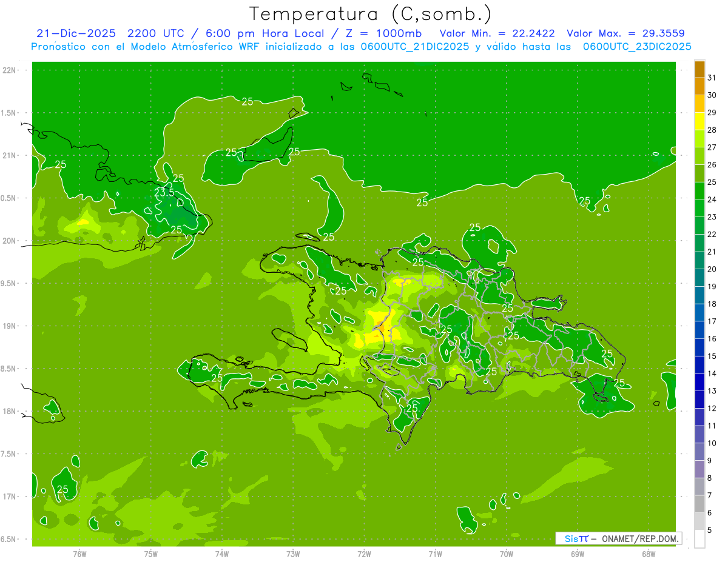Click 'Valor Min. = 22.2422' text
This screenshot has width=728, height=562.
(x=499, y=33)
